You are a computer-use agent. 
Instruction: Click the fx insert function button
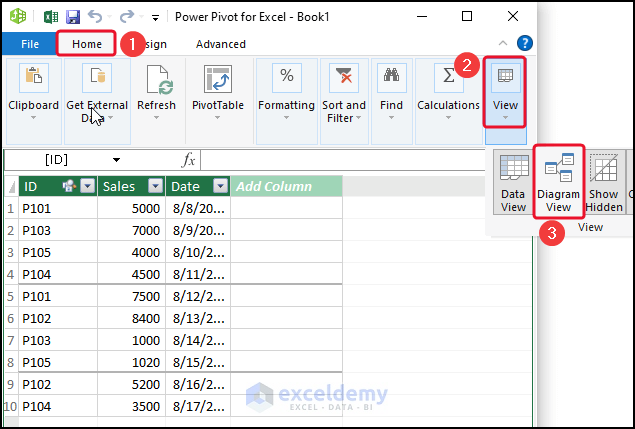point(189,160)
